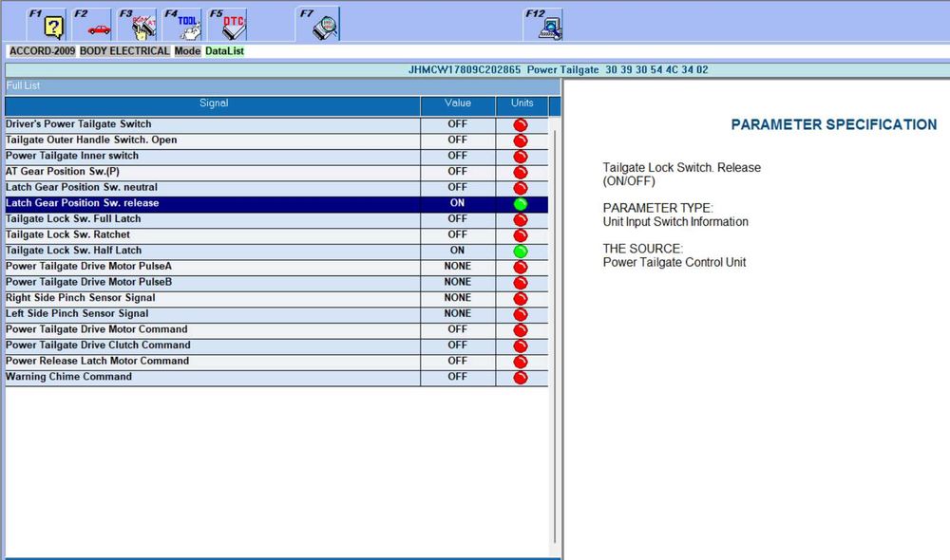This screenshot has height=560, width=950.
Task: Select the Power Tailgate Drive Motor PulseA row
Action: coord(88,267)
